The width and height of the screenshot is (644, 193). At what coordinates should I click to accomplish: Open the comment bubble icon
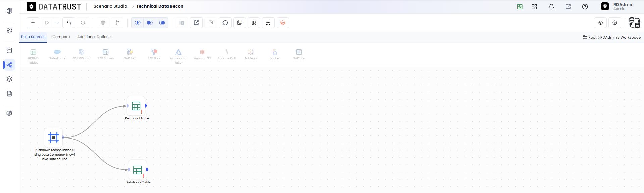[x=225, y=23]
